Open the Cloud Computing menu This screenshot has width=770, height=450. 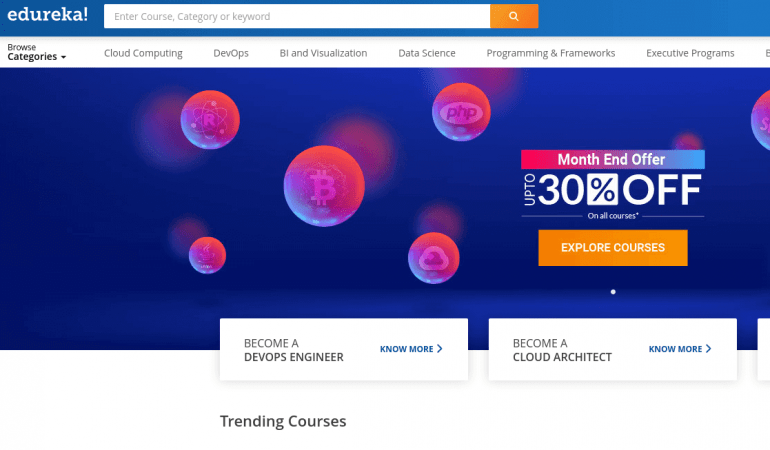point(143,53)
